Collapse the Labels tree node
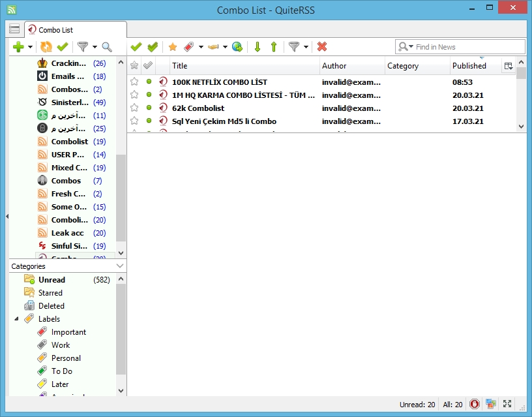532x417 pixels. click(x=16, y=319)
